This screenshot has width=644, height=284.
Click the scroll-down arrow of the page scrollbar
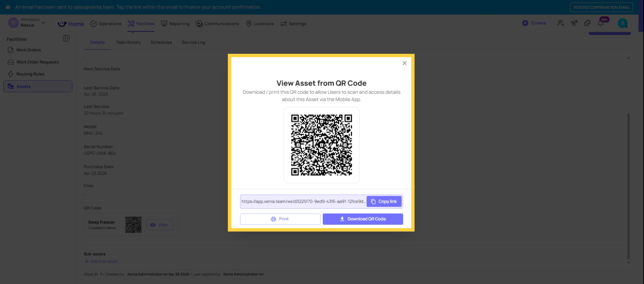coord(628,263)
